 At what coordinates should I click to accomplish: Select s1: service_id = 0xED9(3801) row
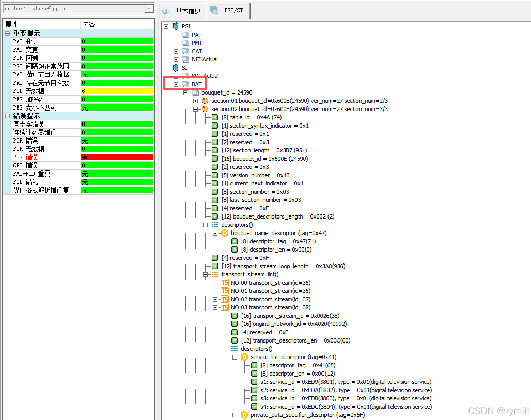(x=346, y=382)
